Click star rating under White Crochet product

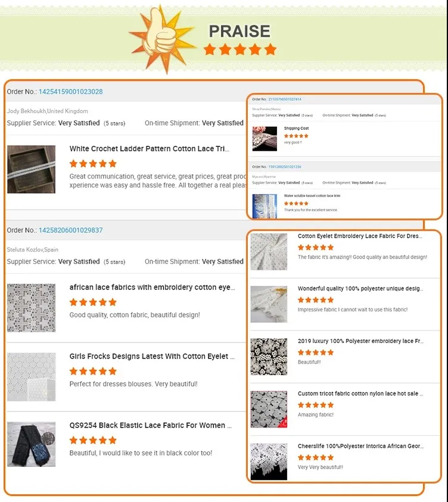(x=93, y=164)
